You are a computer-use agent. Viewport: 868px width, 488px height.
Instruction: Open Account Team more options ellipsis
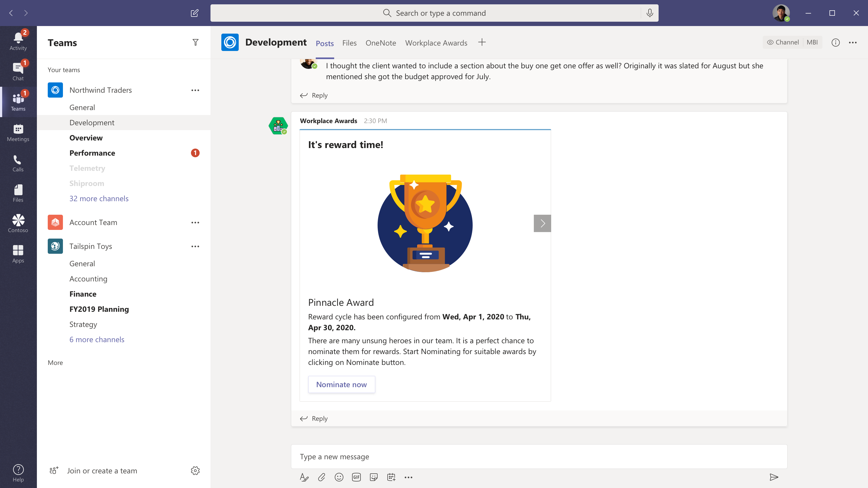point(195,223)
